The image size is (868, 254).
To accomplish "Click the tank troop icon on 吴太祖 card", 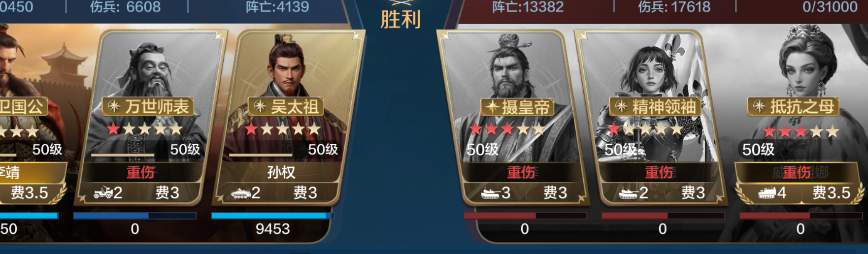I will pos(240,193).
